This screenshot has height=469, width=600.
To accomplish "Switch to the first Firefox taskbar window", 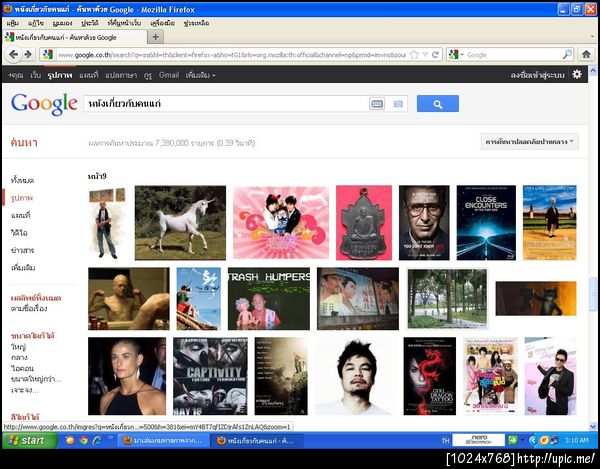I will [164, 441].
